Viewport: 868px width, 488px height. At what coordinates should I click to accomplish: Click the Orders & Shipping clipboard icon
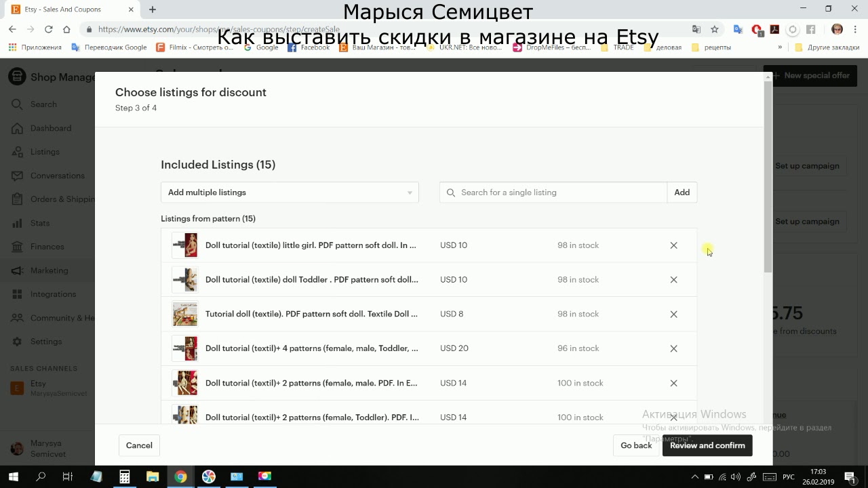pyautogui.click(x=17, y=199)
